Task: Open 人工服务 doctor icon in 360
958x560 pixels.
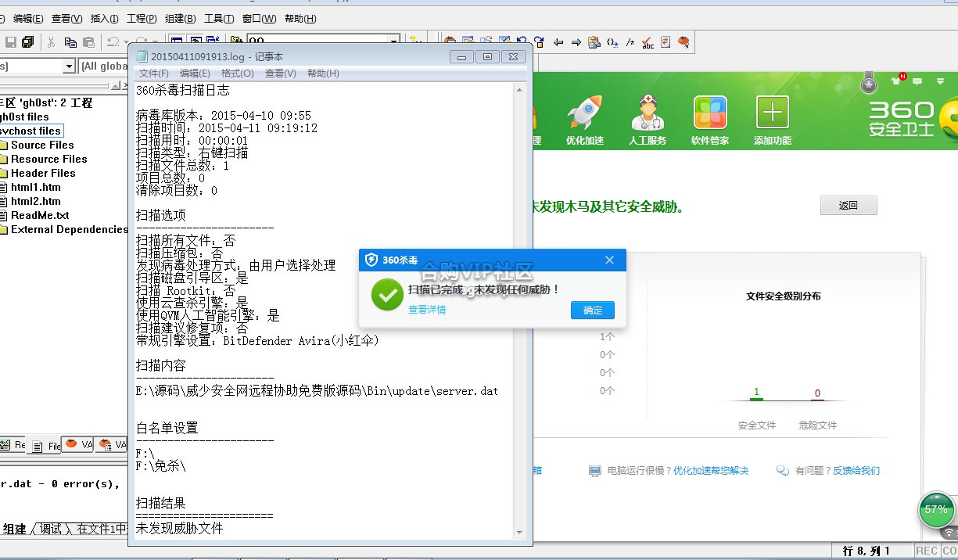Action: (648, 120)
